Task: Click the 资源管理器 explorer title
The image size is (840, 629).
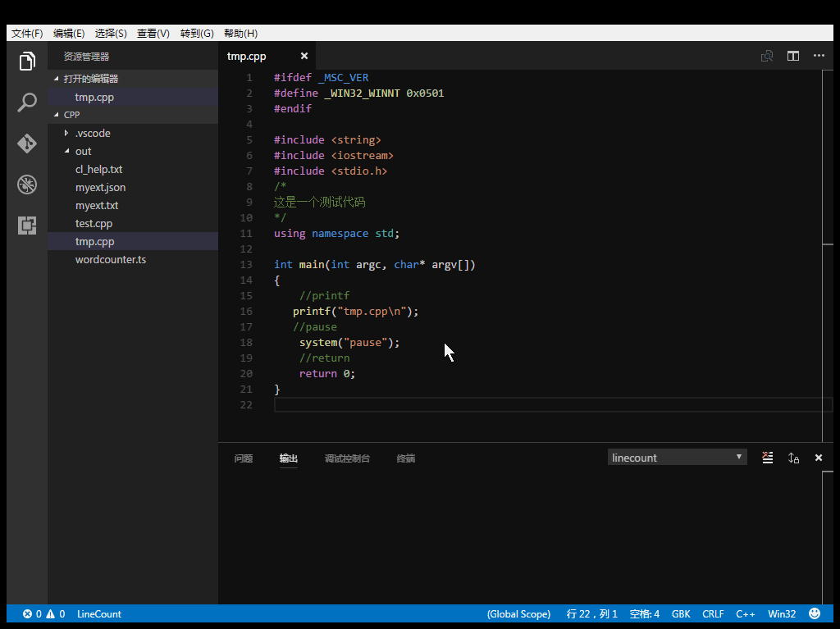Action: point(86,57)
